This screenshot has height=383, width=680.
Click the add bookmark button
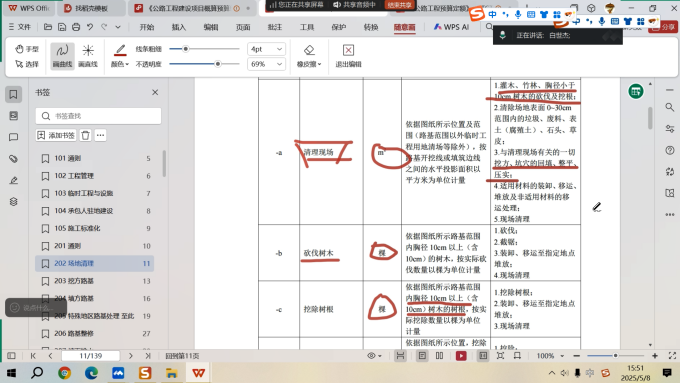pyautogui.click(x=56, y=135)
